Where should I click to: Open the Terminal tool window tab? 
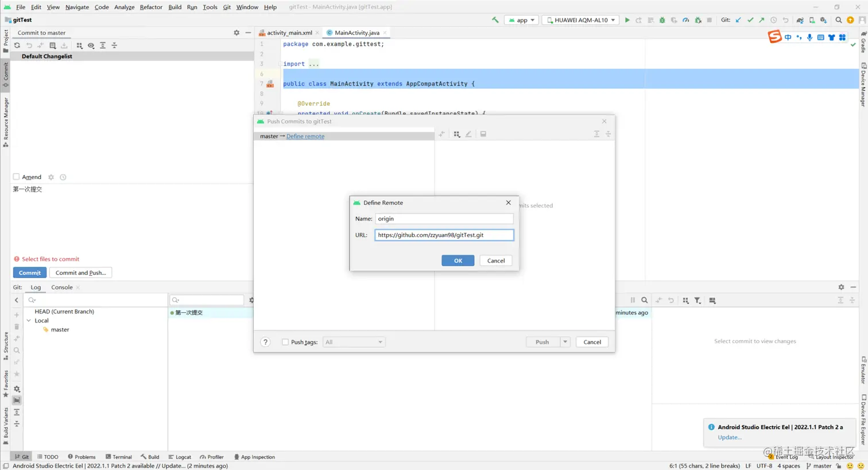click(x=118, y=457)
